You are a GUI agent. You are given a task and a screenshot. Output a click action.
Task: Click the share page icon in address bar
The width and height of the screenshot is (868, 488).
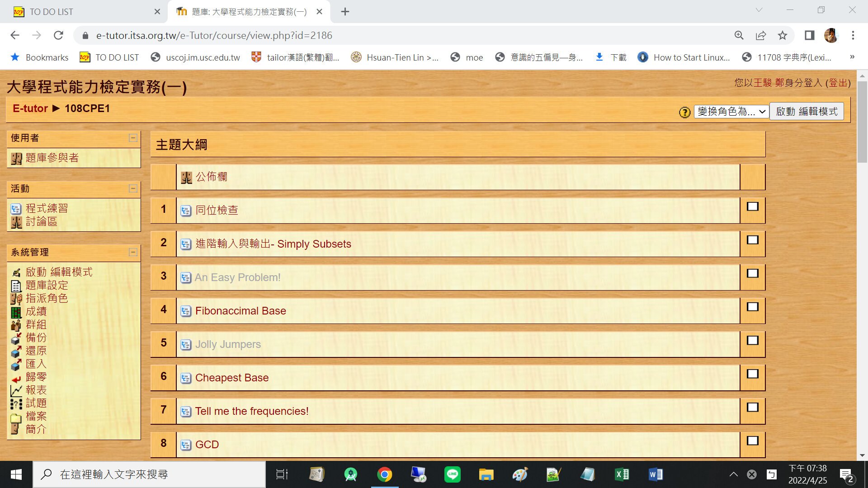click(761, 35)
